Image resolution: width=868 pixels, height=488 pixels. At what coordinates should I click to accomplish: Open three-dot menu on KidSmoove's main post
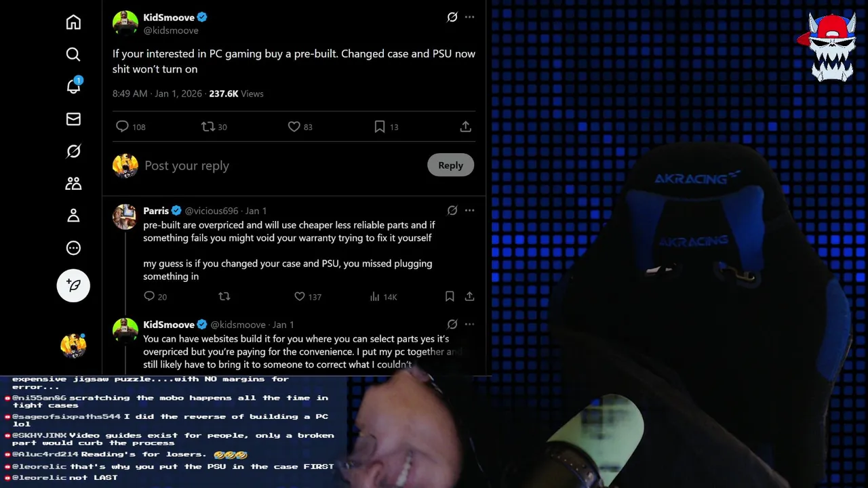pos(469,17)
